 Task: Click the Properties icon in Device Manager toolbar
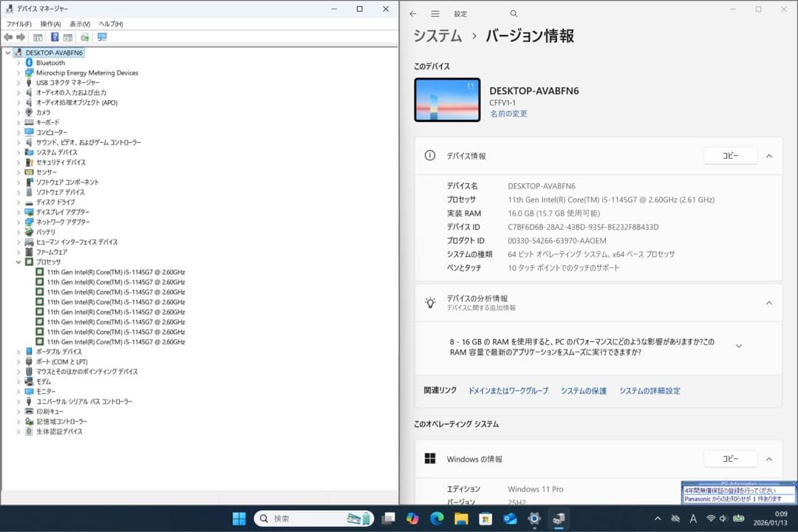[67, 37]
